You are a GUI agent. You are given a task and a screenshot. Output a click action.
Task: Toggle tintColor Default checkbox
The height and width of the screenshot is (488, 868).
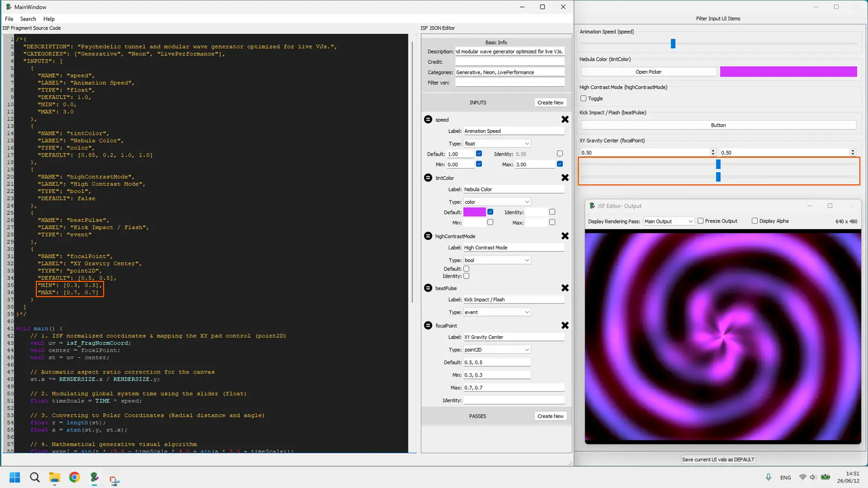(490, 212)
